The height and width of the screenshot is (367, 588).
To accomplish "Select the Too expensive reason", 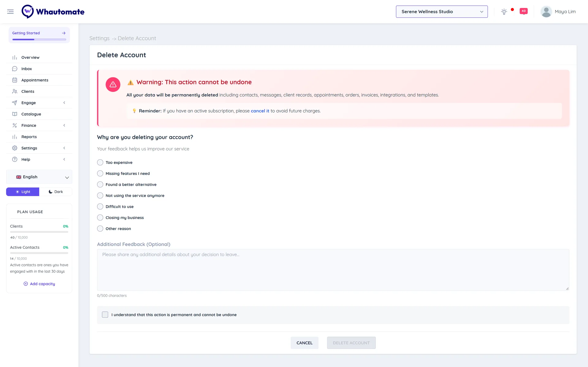I will 100,162.
